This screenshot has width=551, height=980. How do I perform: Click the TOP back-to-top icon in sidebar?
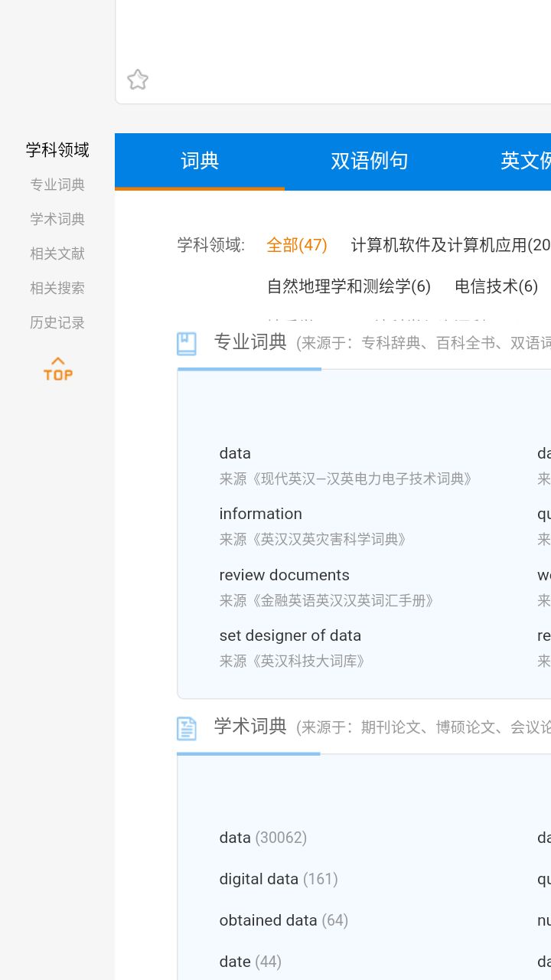pos(57,368)
